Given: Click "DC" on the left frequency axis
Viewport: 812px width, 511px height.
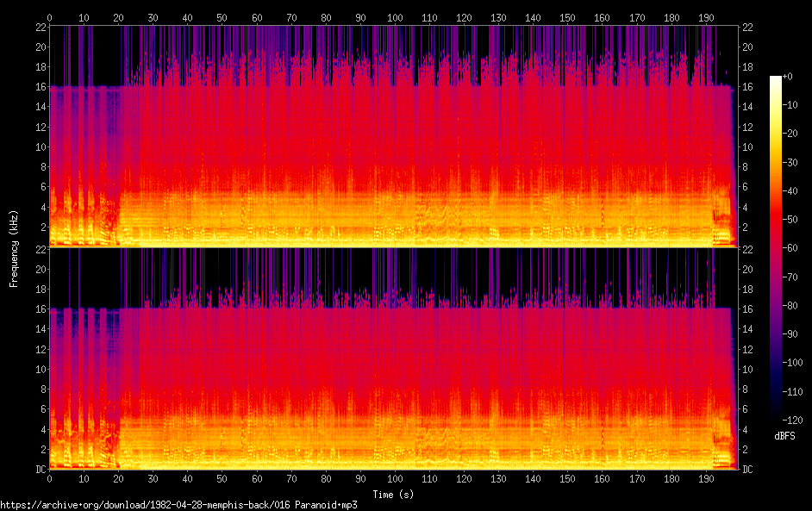Looking at the screenshot, I should [41, 469].
